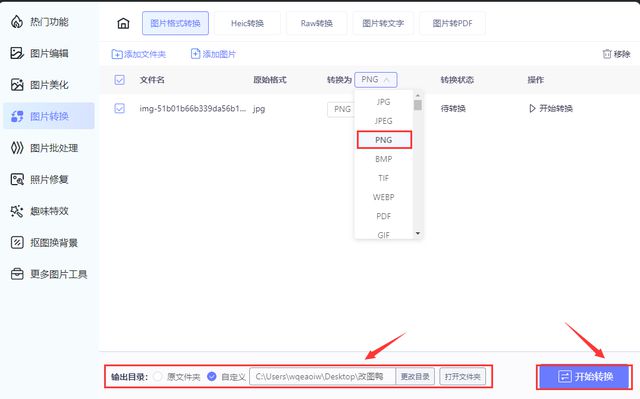Open 照片修复 in the sidebar
Screen dimensions: 640x399
(x=49, y=179)
